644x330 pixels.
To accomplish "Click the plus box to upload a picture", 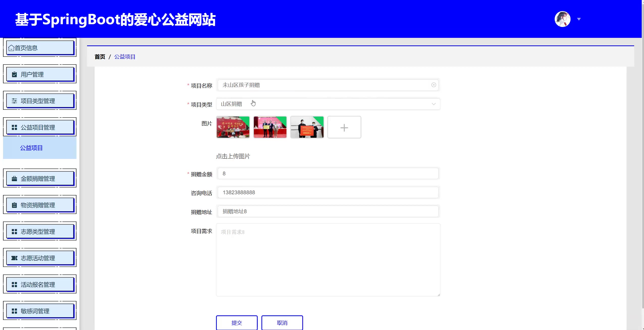I will 344,127.
